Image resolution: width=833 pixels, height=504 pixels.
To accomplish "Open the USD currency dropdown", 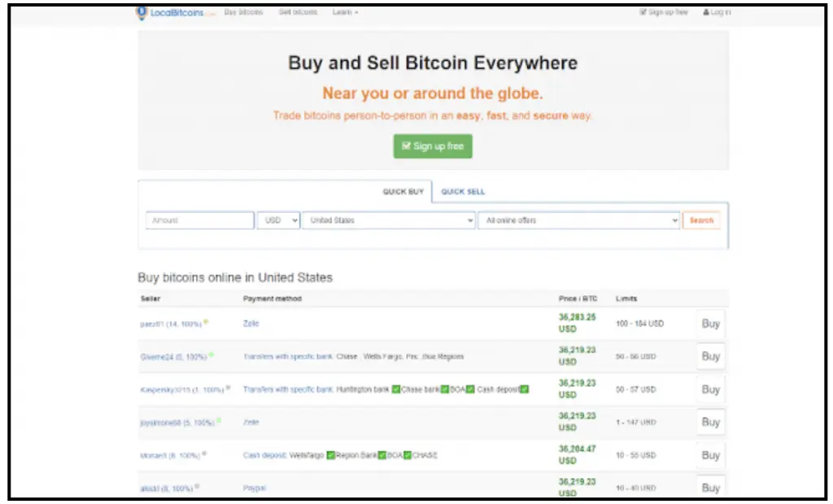I will [278, 220].
